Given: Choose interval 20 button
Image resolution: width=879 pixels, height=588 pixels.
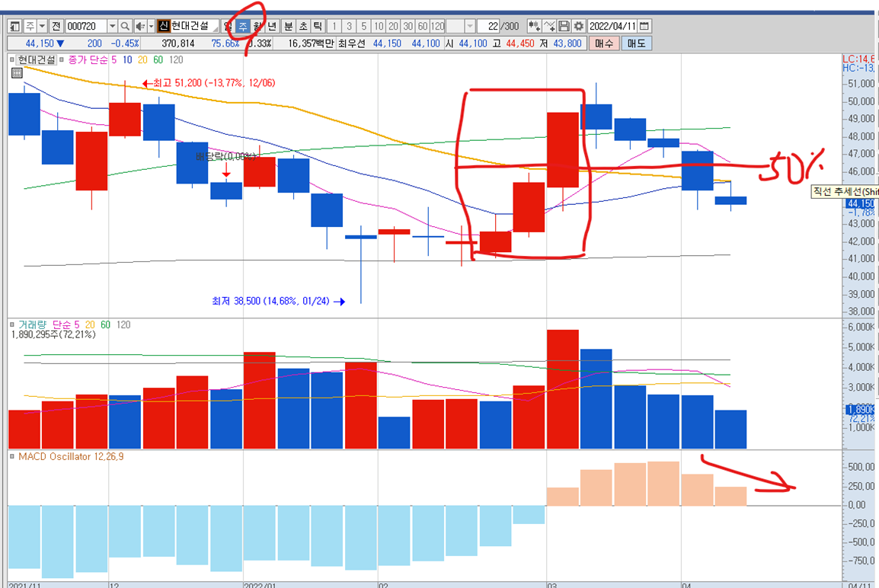Looking at the screenshot, I should (394, 27).
